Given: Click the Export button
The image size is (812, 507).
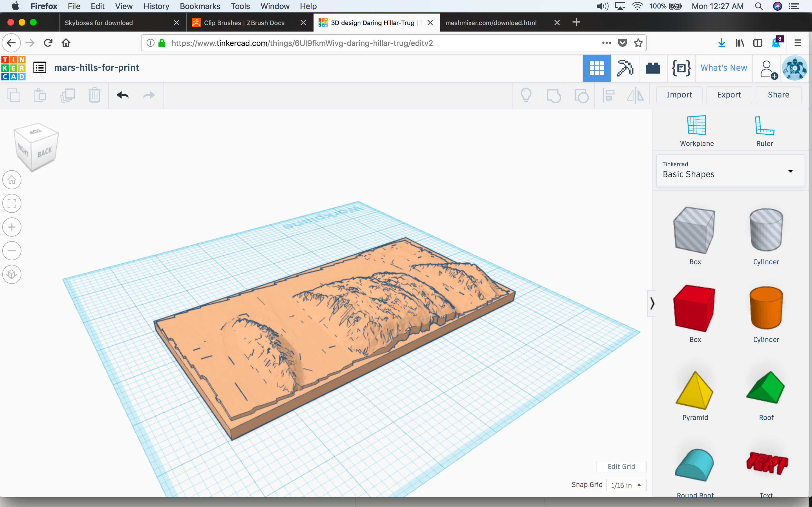Looking at the screenshot, I should tap(729, 95).
